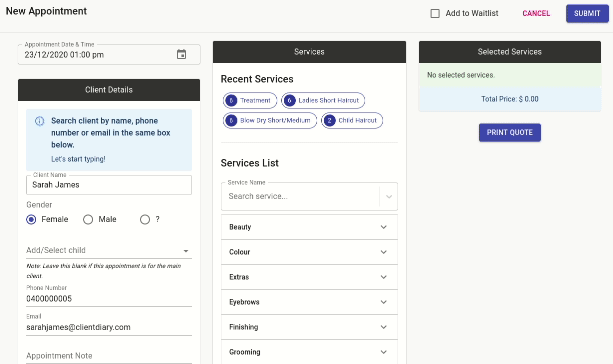The height and width of the screenshot is (364, 613).
Task: Submit the new appointment
Action: [x=587, y=13]
